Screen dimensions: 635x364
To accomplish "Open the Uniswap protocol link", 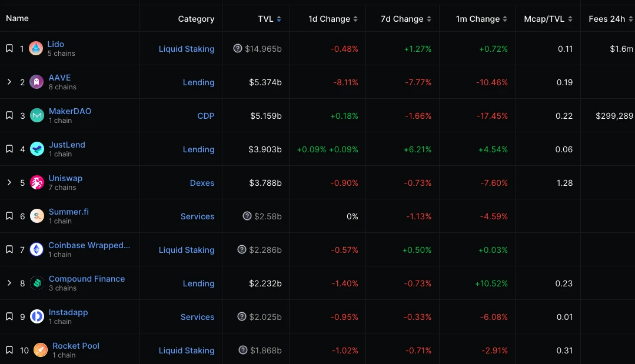I will coord(65,178).
